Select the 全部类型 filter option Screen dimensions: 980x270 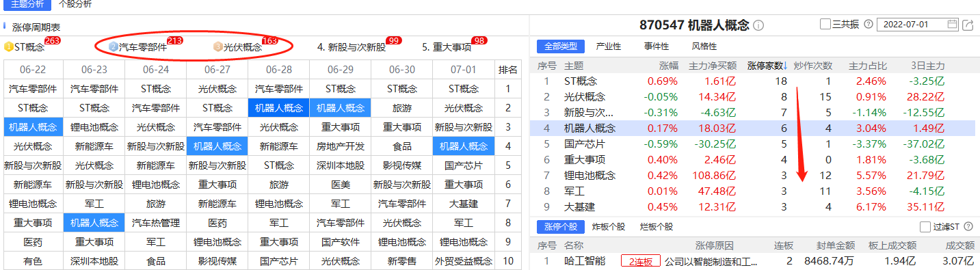(560, 46)
